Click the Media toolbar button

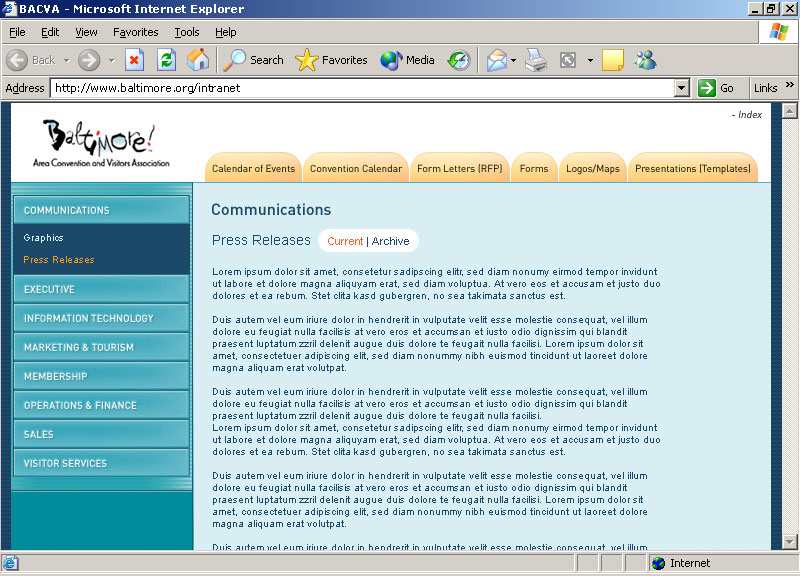pyautogui.click(x=407, y=60)
